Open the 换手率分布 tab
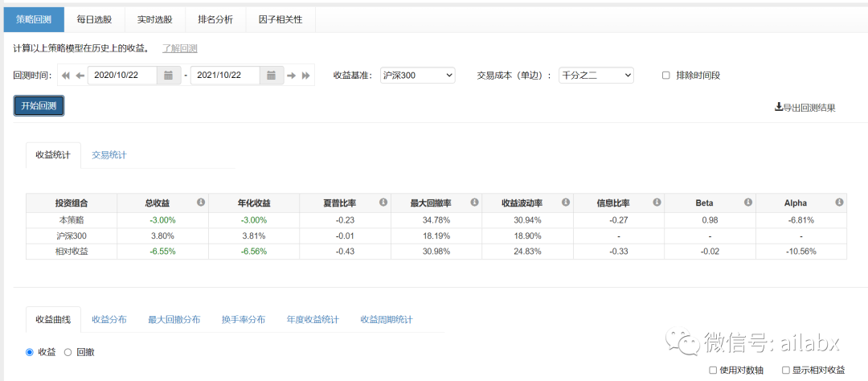 pyautogui.click(x=244, y=320)
